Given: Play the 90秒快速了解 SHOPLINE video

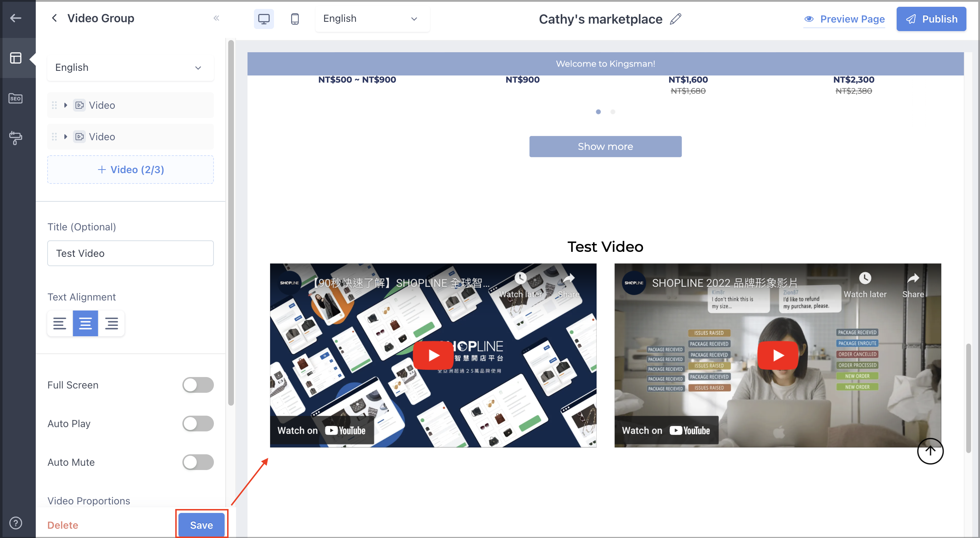Looking at the screenshot, I should coord(433,355).
